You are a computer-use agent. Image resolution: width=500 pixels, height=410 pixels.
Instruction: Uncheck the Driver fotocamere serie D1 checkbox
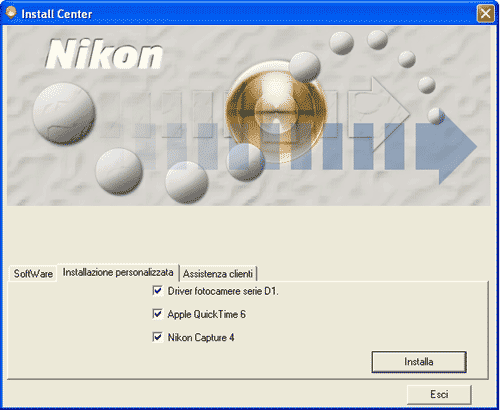tap(158, 291)
